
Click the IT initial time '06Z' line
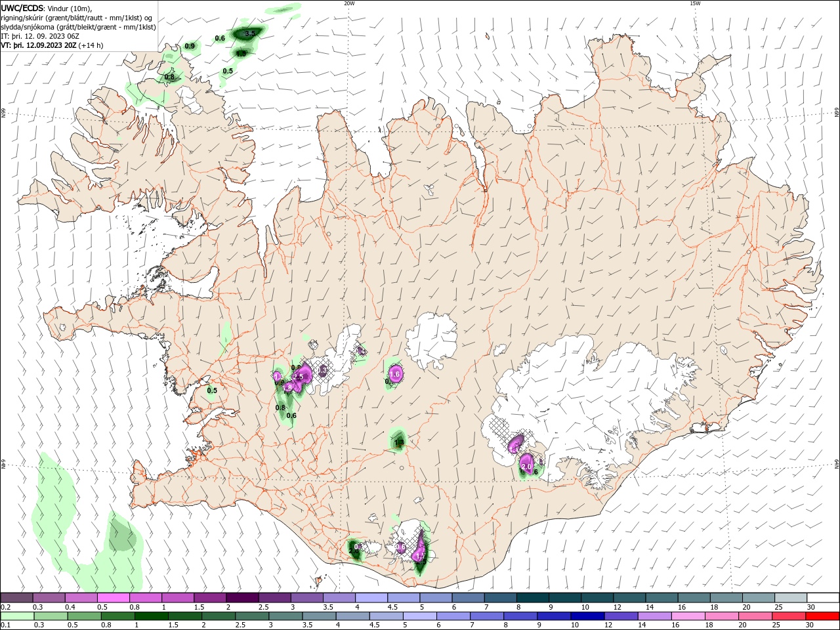(x=40, y=36)
